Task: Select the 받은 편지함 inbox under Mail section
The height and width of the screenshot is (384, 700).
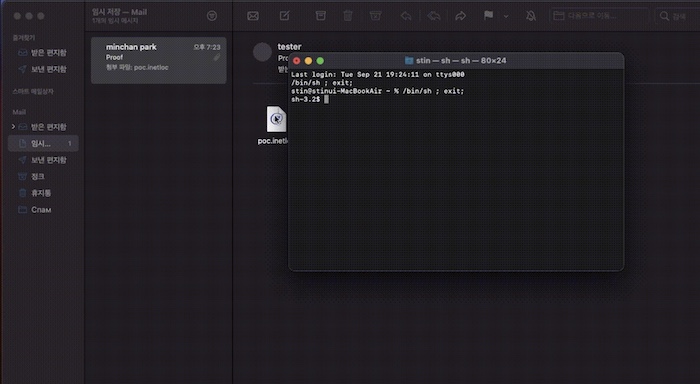Action: (x=43, y=127)
